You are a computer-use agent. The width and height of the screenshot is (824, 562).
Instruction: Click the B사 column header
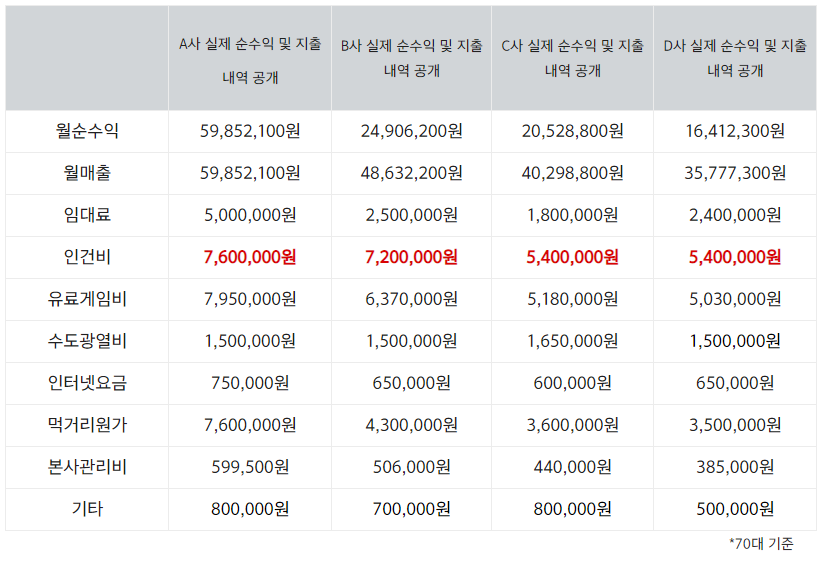[x=411, y=58]
